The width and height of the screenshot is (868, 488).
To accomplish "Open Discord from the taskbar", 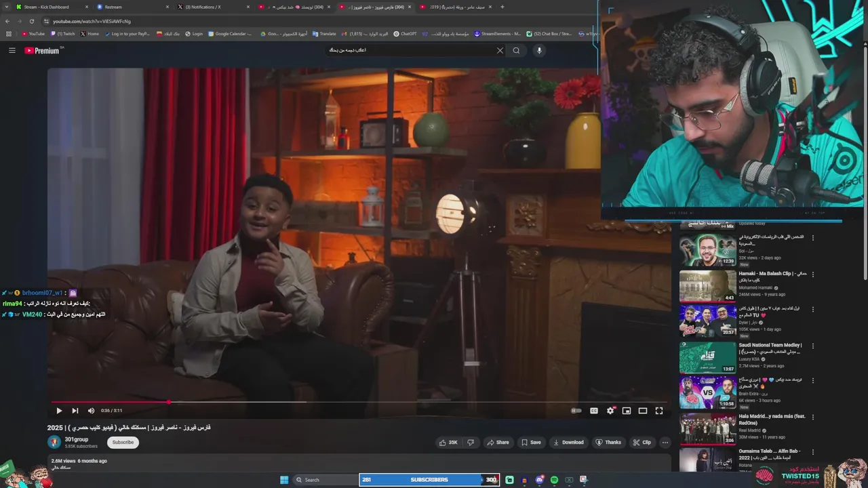I will pos(539,480).
